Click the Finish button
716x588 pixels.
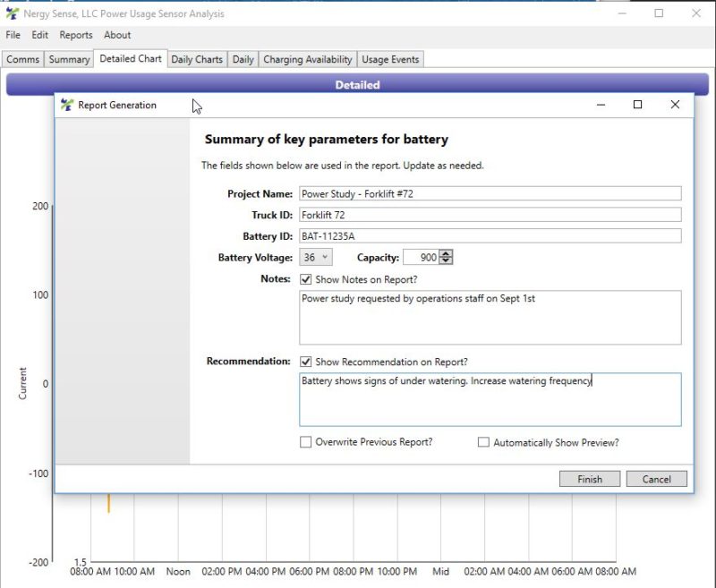tap(590, 479)
